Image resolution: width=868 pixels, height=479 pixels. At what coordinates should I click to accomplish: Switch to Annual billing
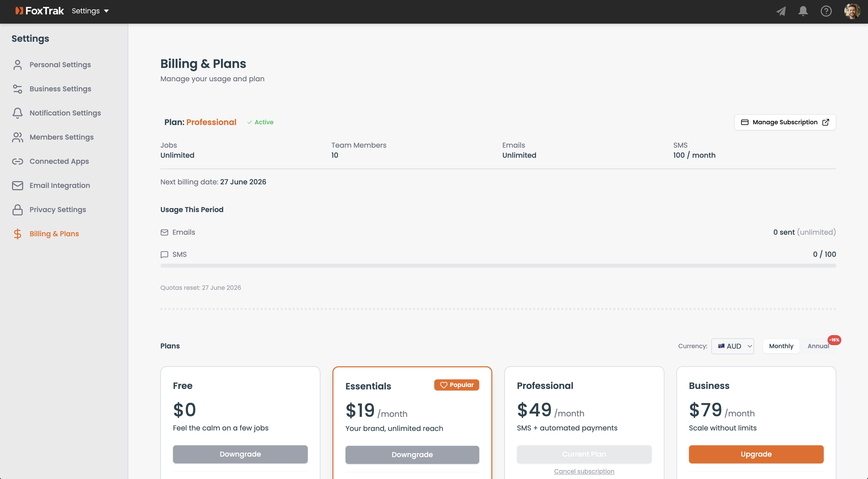(x=818, y=346)
